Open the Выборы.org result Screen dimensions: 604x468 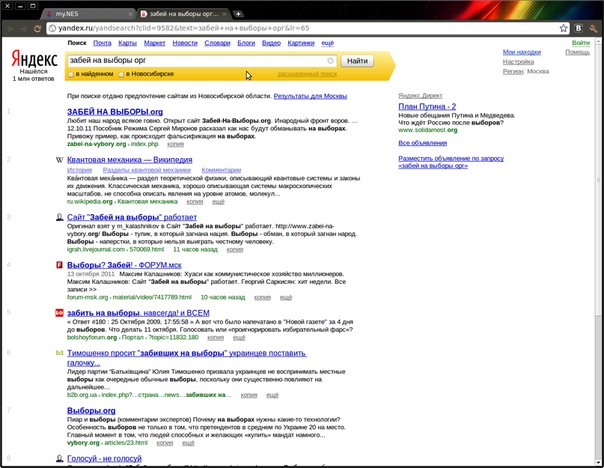tap(91, 411)
